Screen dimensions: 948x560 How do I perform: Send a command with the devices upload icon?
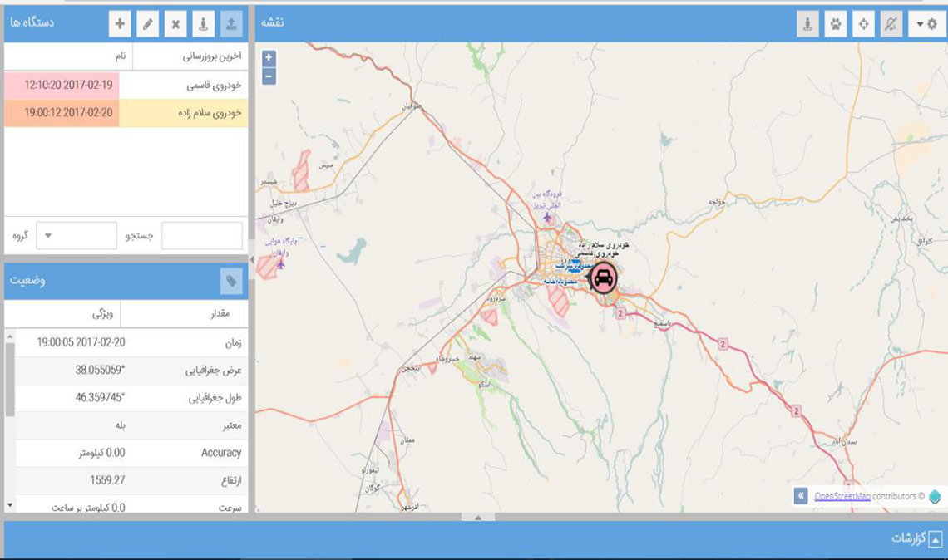[x=231, y=23]
